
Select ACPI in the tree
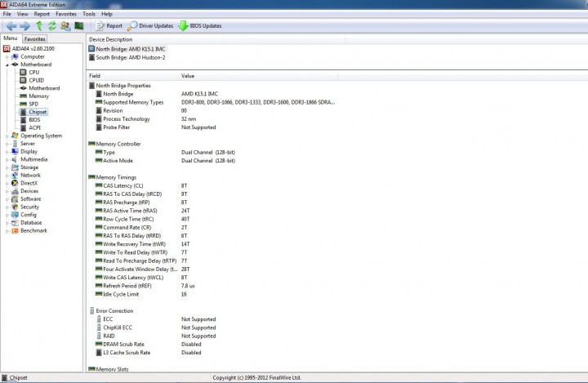point(34,127)
